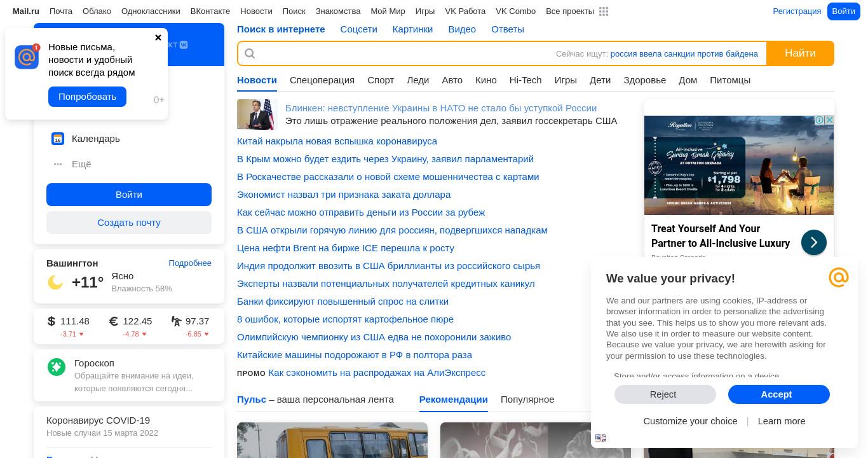868x458 pixels.
Task: Open 'Почта' in top navigation
Action: coord(61,11)
